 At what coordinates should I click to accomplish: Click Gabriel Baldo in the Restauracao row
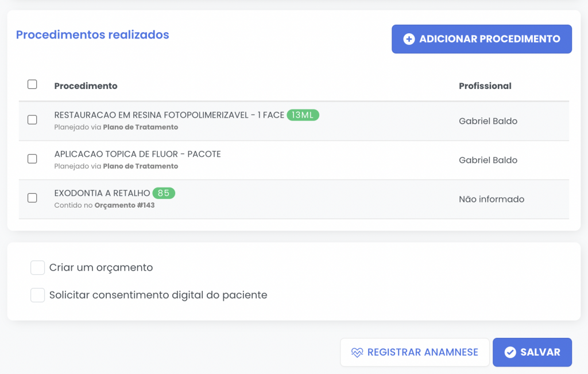tap(488, 122)
